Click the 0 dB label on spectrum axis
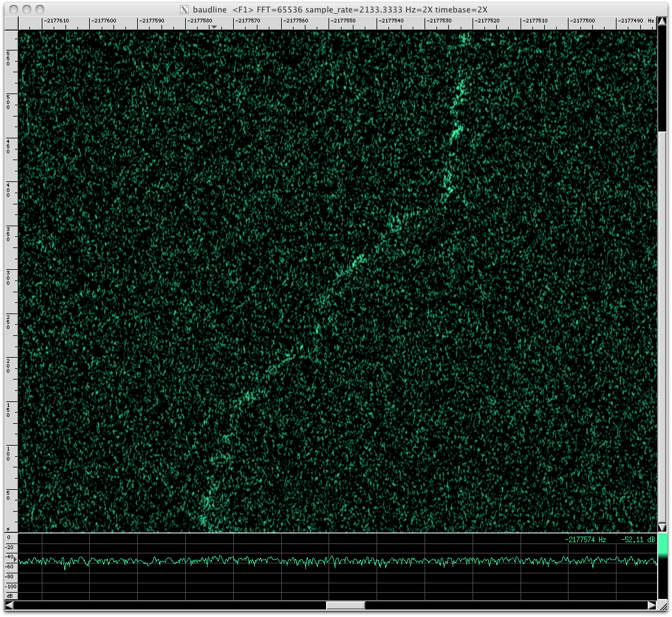The width and height of the screenshot is (672, 617). (9, 537)
